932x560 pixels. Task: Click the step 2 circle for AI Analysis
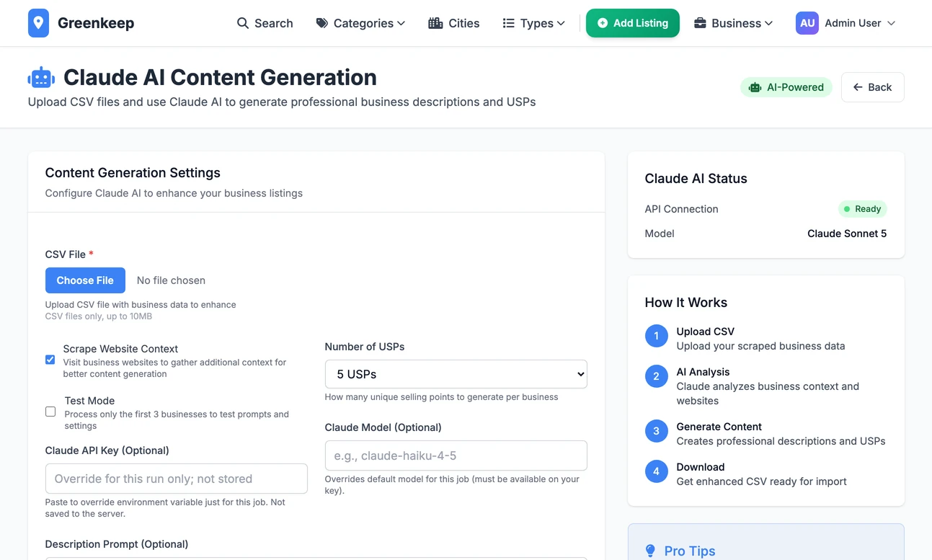(x=656, y=376)
